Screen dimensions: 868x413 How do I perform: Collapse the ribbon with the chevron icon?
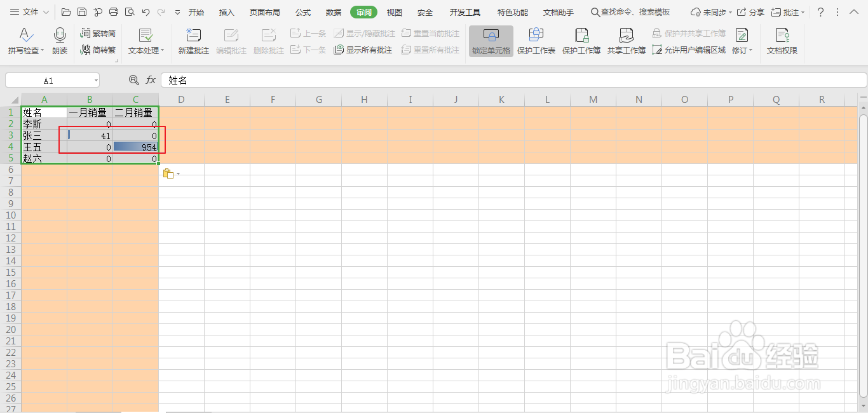[853, 12]
